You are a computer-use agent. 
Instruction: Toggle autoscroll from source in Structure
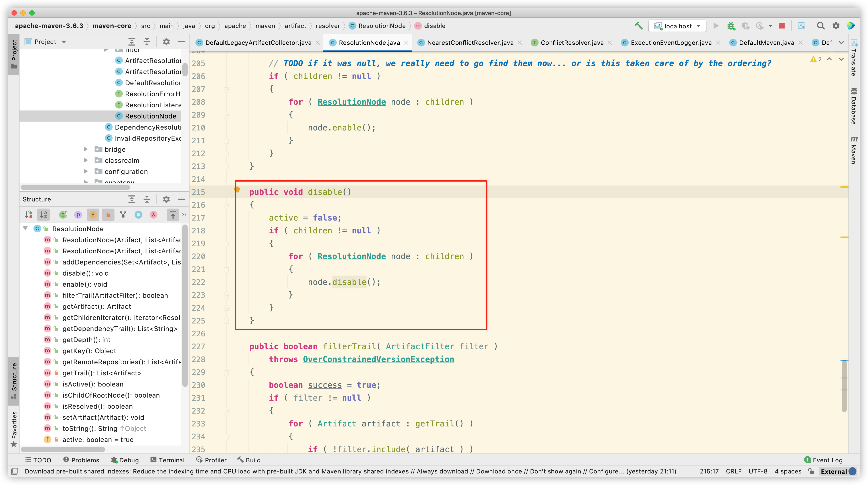[x=173, y=215]
